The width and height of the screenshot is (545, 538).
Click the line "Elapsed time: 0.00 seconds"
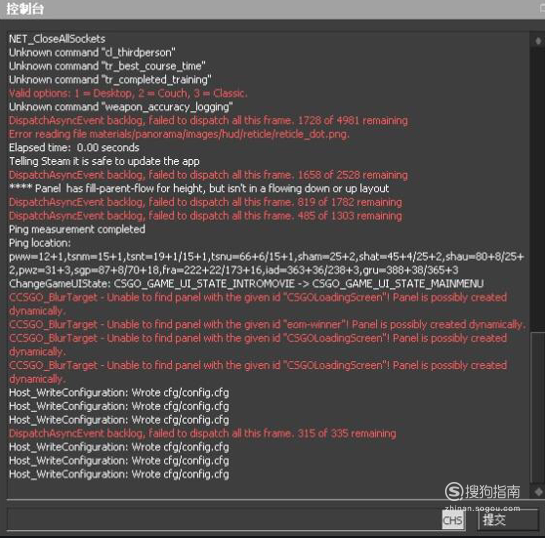[74, 147]
